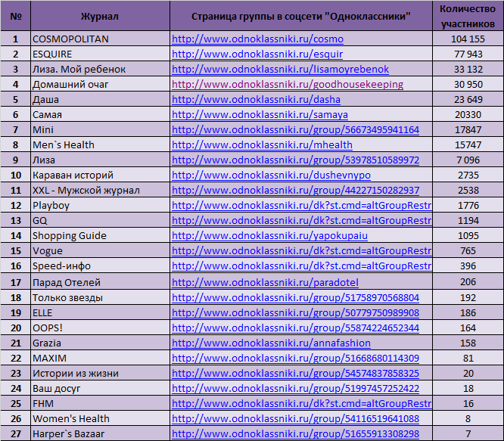The width and height of the screenshot is (504, 441).
Task: Open group/53978510589972 link
Action: coord(295,160)
